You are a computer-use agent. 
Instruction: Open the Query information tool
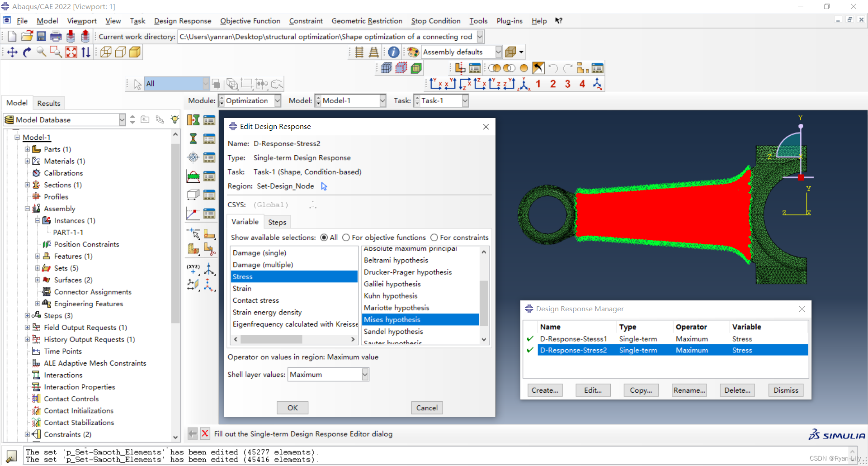point(393,52)
